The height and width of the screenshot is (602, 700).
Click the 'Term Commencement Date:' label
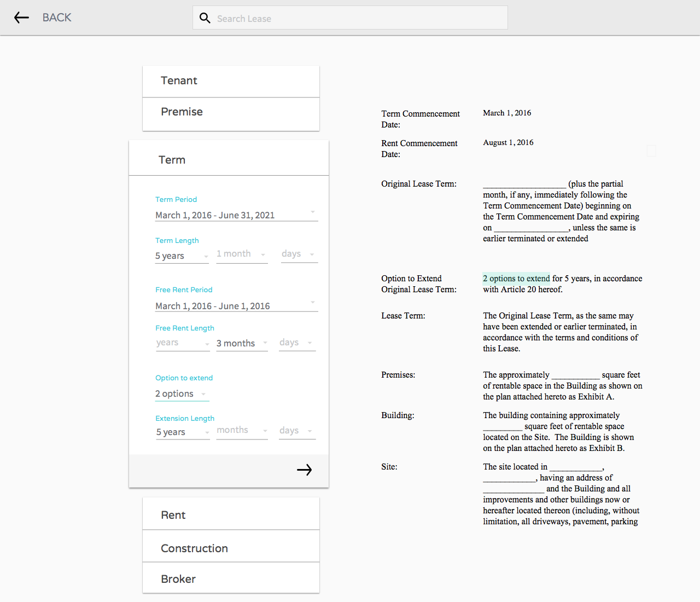pos(421,119)
